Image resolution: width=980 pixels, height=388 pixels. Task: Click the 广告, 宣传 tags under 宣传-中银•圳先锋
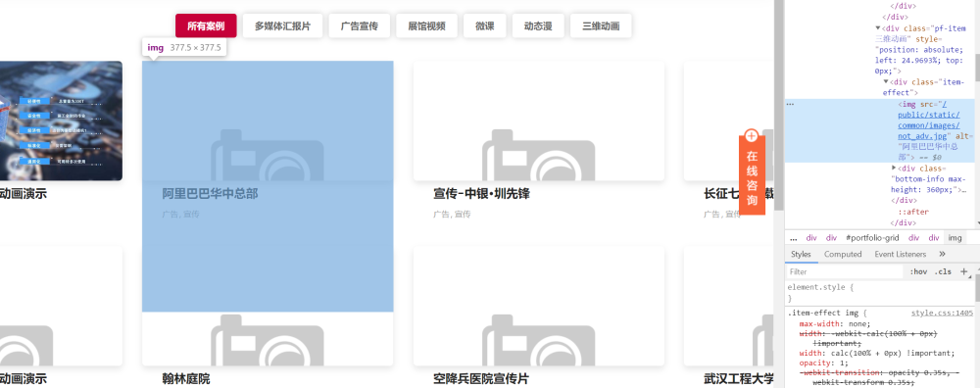click(452, 215)
